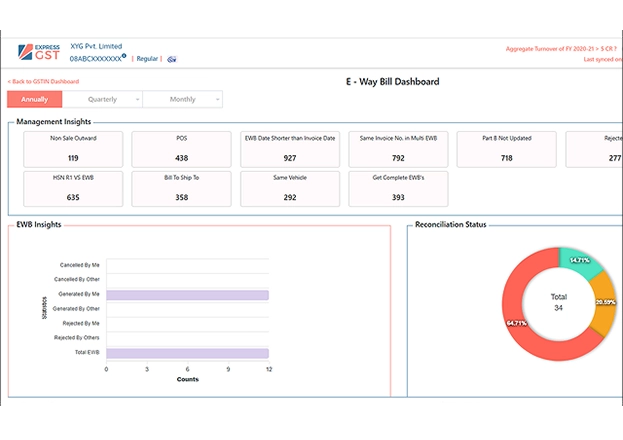The height and width of the screenshot is (440, 623).
Task: Click the green 14.71% donut segment
Action: (579, 261)
